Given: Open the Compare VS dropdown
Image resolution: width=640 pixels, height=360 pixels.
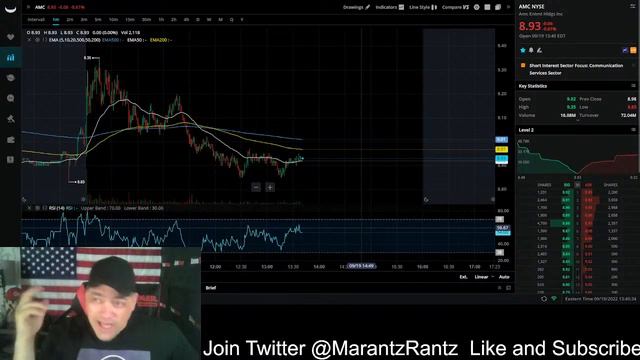Looking at the screenshot, I should tap(455, 7).
